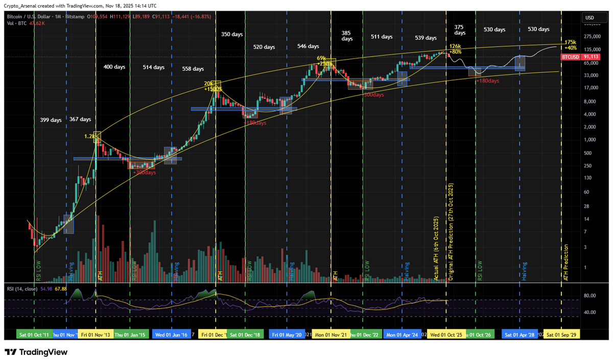613x364 pixels.
Task: Click the 546 days annotation
Action: 308,46
